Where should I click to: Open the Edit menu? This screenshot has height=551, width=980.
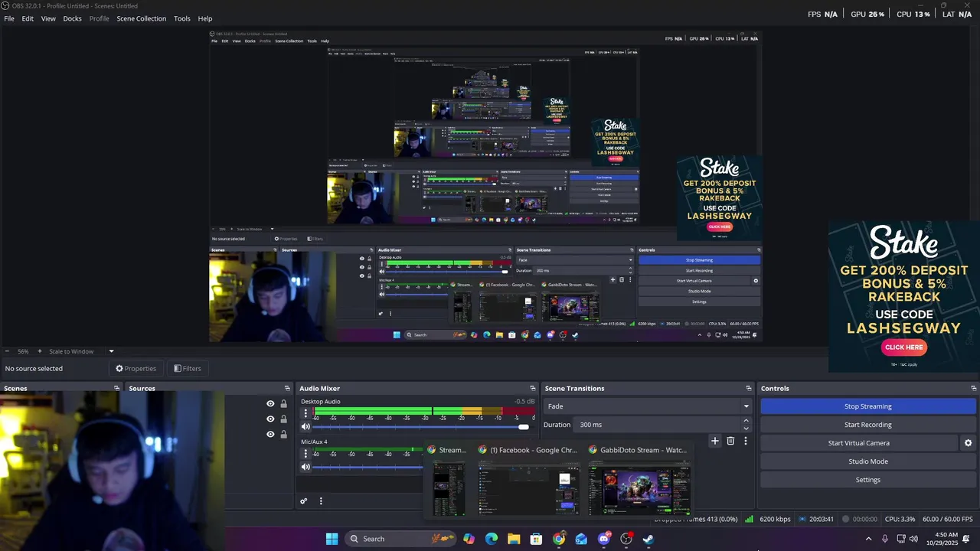point(28,18)
